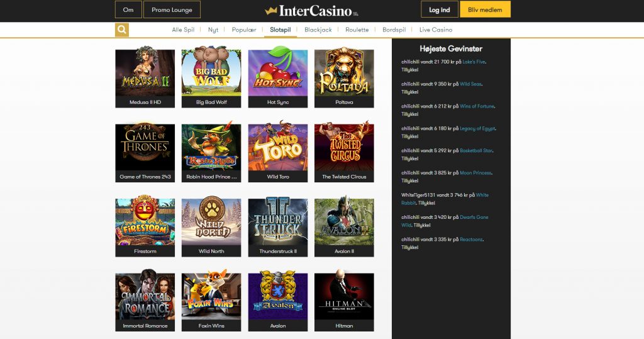Open The Twisted Circus game thumbnail
The image size is (644, 339).
344,151
